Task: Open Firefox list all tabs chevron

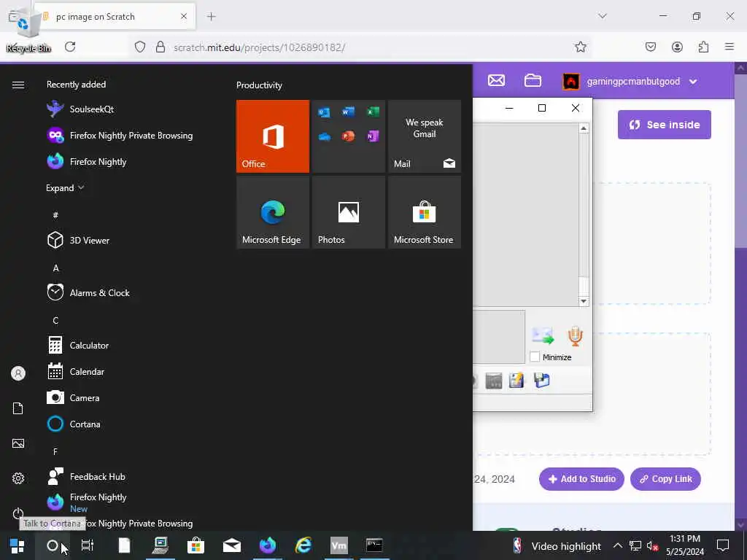Action: [x=603, y=16]
